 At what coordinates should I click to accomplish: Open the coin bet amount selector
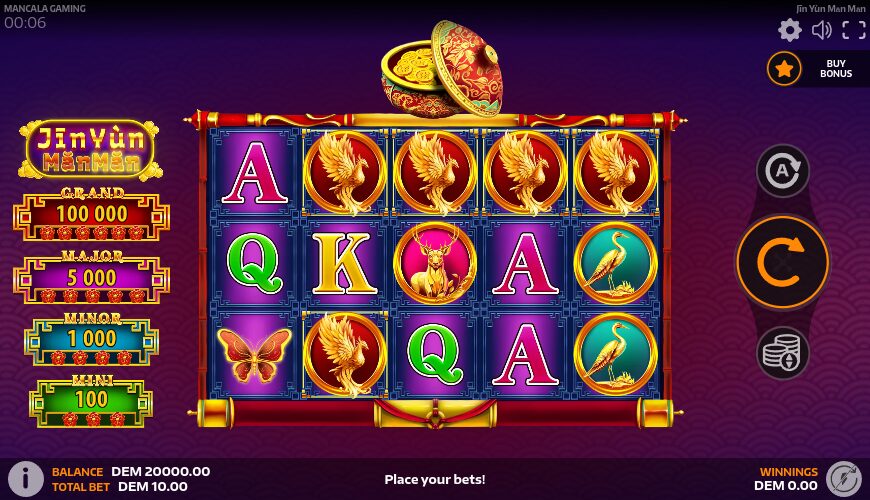[x=783, y=353]
